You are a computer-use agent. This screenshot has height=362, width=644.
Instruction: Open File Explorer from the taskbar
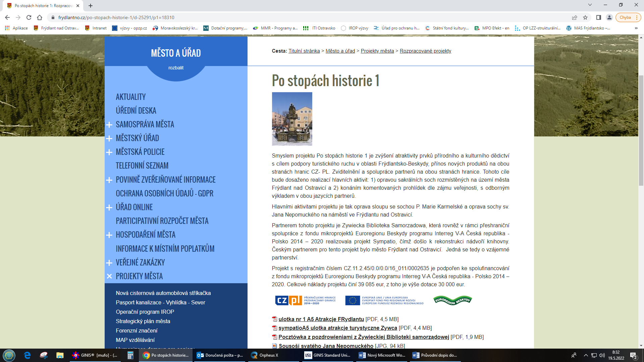click(x=60, y=355)
